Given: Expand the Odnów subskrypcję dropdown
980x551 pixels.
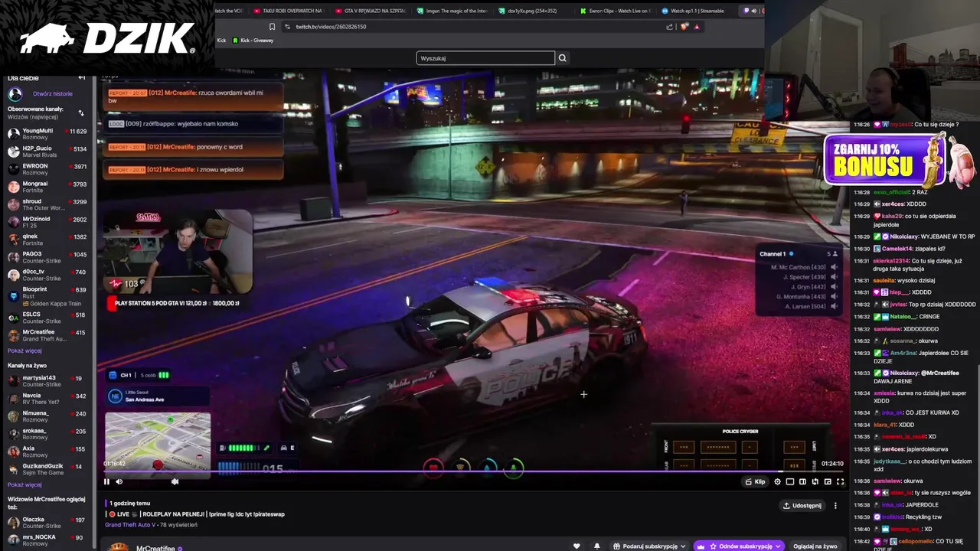Looking at the screenshot, I should pyautogui.click(x=739, y=546).
